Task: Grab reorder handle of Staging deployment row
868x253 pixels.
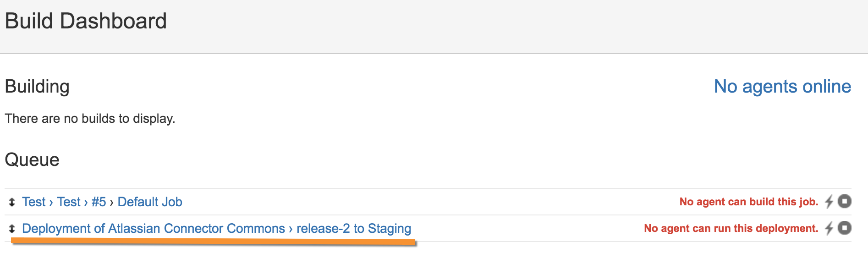Action: [12, 229]
